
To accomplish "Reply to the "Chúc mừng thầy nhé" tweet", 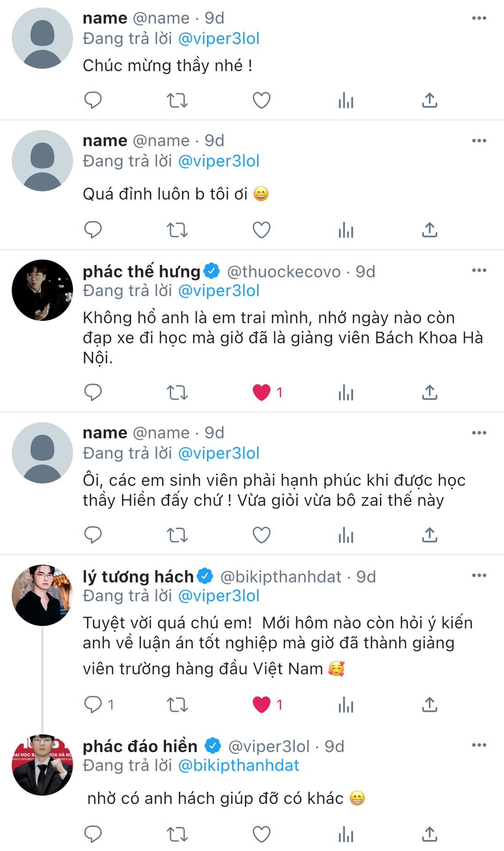I will point(93,100).
